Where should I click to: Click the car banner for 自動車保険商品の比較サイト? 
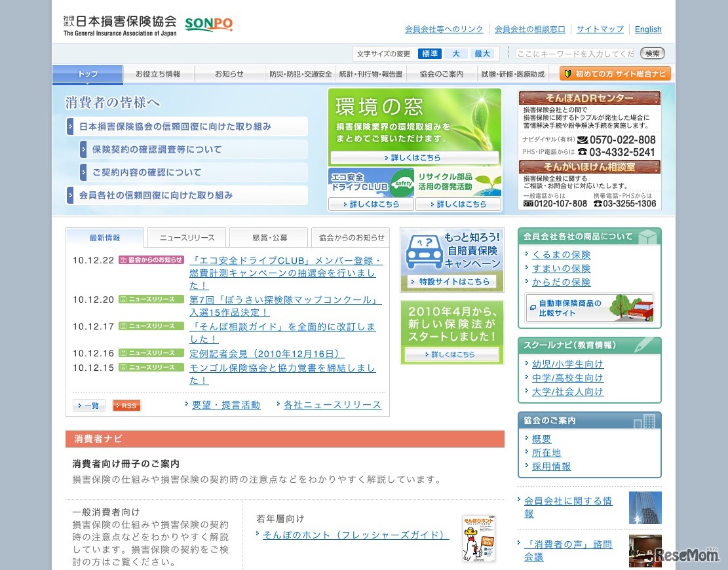[589, 308]
